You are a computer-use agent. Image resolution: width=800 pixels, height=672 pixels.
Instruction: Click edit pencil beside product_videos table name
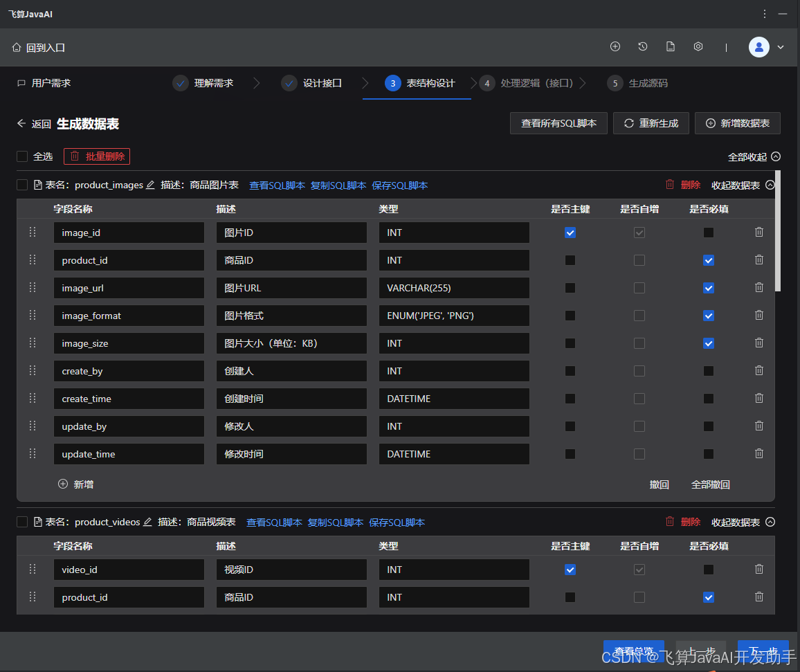pyautogui.click(x=146, y=522)
